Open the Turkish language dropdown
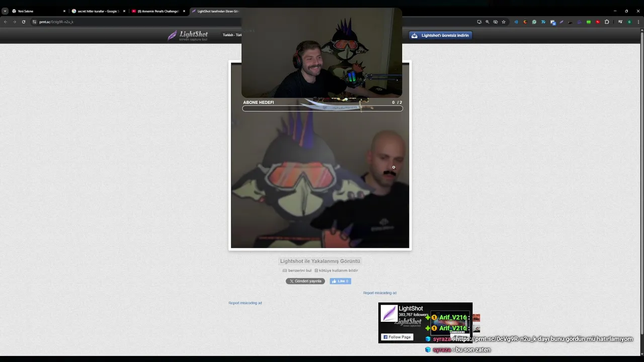The image size is (644, 362). [x=232, y=35]
